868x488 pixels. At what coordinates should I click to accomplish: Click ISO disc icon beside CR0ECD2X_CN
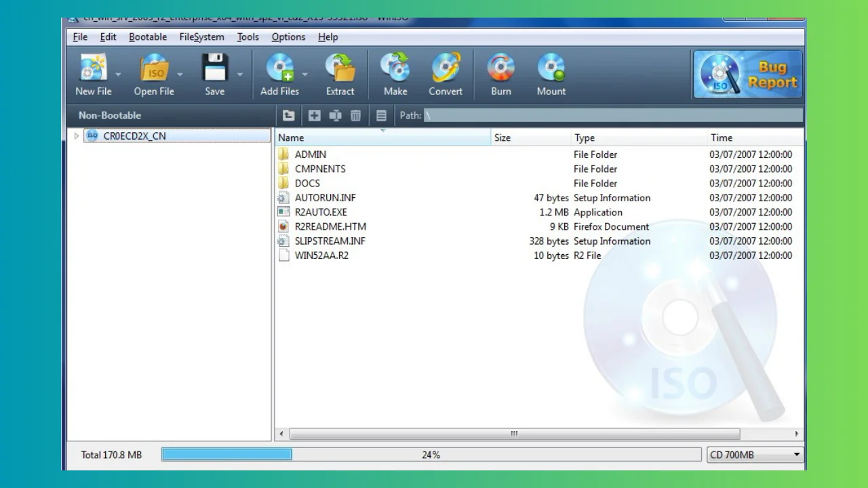[93, 136]
